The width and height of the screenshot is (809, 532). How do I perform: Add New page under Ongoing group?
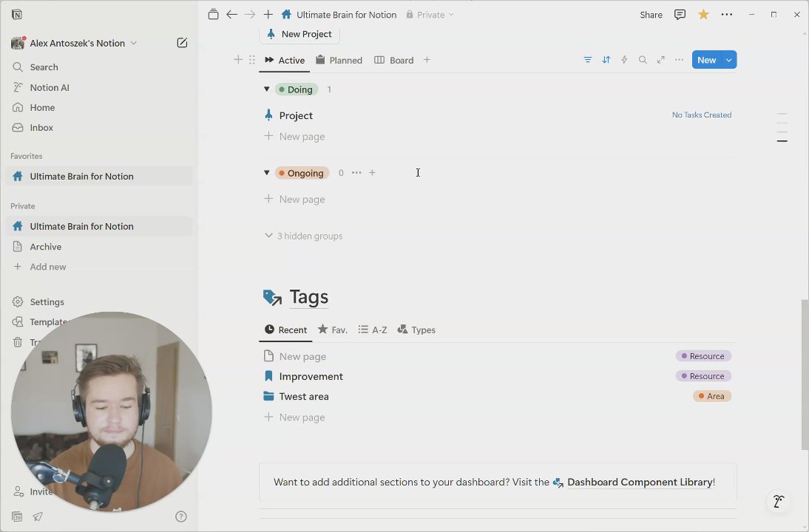(294, 199)
